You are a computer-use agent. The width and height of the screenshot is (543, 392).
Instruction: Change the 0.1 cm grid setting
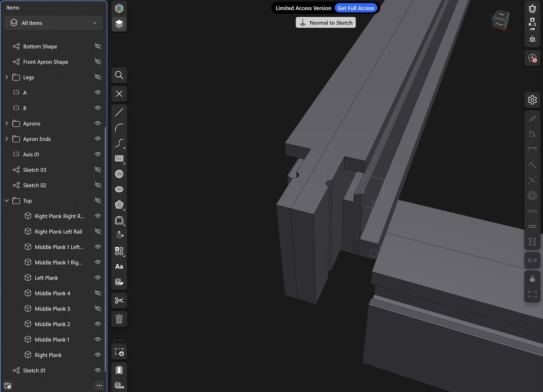coord(533,24)
